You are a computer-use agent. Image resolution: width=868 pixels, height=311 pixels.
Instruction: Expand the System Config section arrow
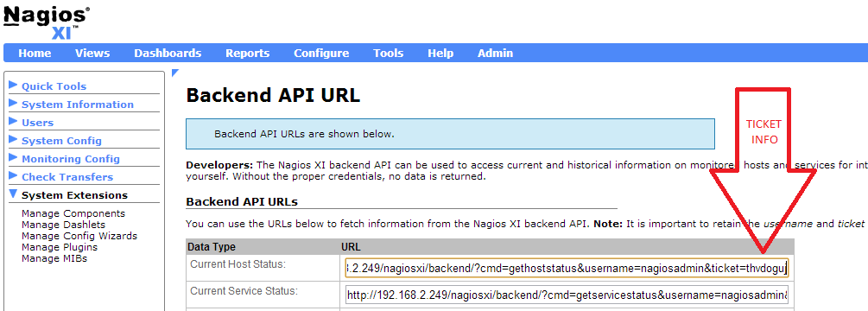click(x=13, y=140)
